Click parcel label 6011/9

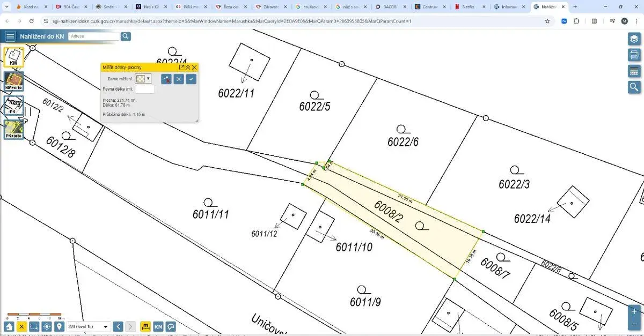pos(365,302)
